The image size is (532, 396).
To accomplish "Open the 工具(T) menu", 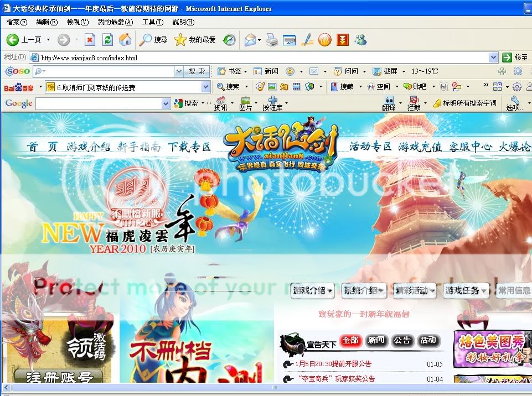I will 152,22.
